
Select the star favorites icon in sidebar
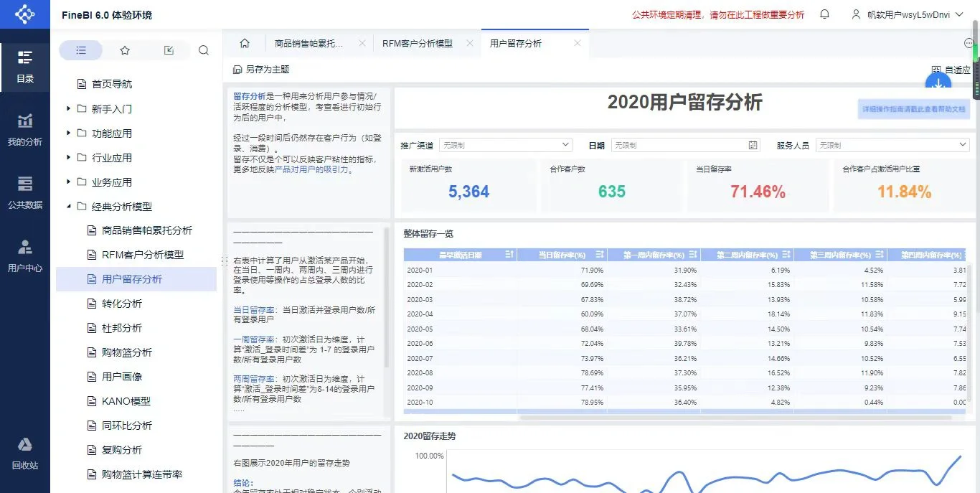point(125,50)
